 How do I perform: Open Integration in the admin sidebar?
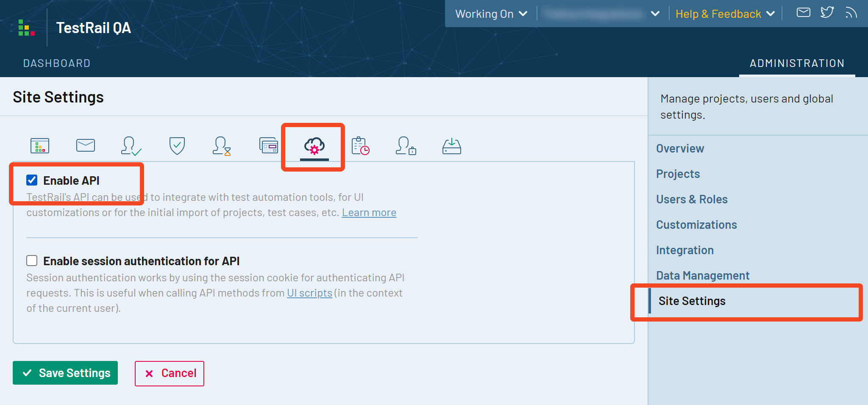pos(685,250)
